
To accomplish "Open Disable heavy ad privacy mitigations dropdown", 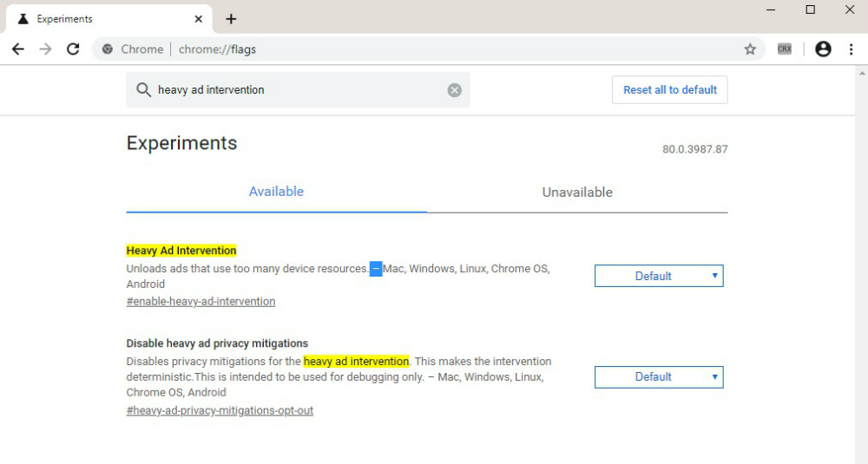I will pyautogui.click(x=659, y=376).
